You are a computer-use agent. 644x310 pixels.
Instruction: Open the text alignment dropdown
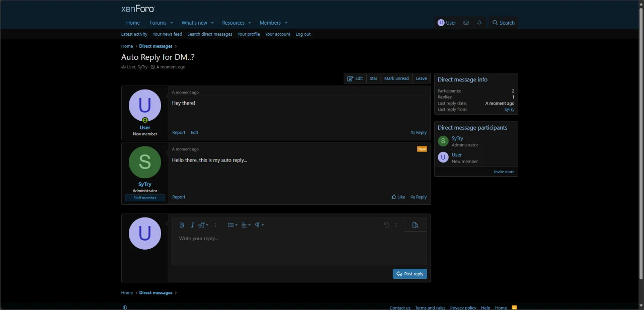[x=246, y=225]
